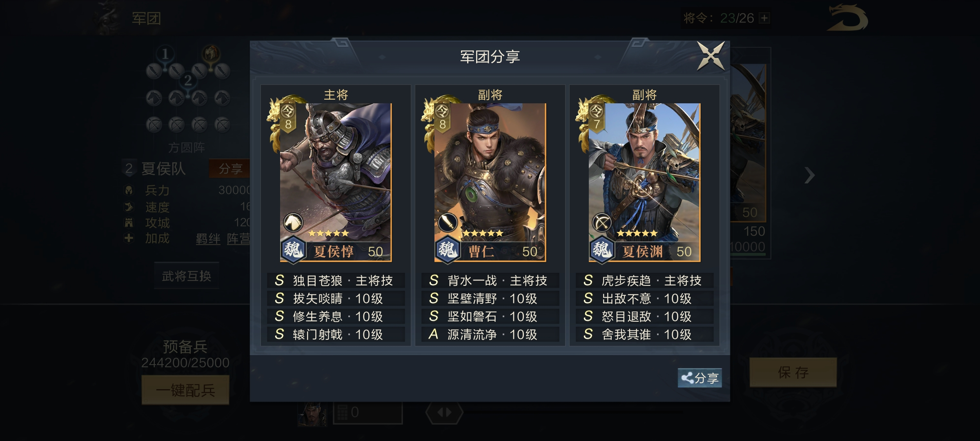Open skill 坚壁清野 10级
Screen dimensions: 980x441
(x=490, y=298)
